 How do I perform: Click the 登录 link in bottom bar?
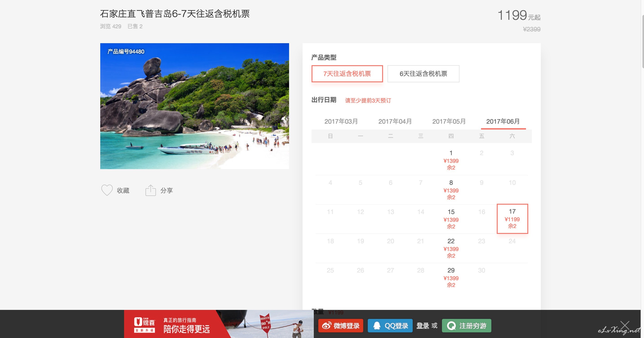click(423, 325)
